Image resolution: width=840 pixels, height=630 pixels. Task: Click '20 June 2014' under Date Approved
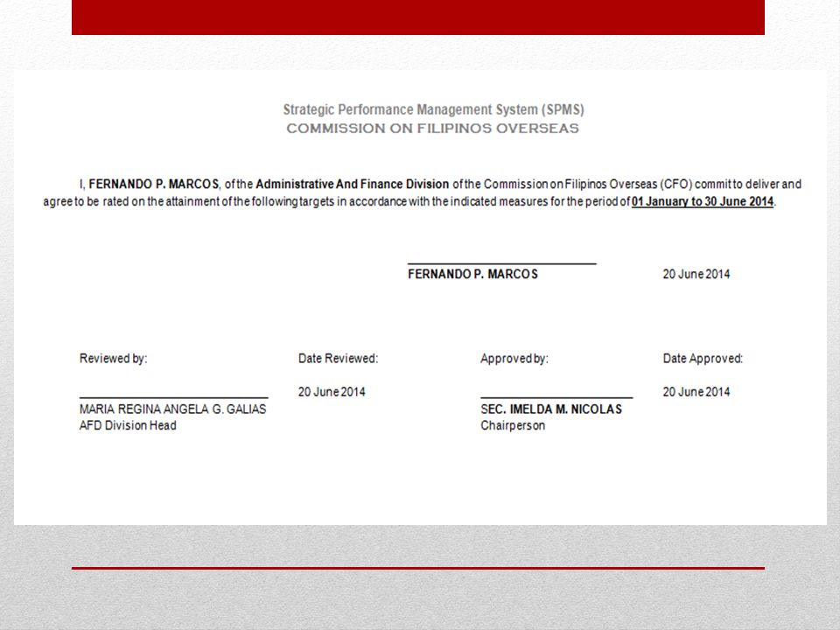click(696, 392)
